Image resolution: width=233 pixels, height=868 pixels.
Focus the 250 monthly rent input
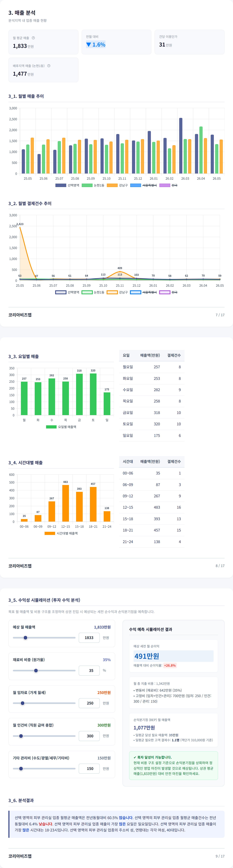[89, 703]
